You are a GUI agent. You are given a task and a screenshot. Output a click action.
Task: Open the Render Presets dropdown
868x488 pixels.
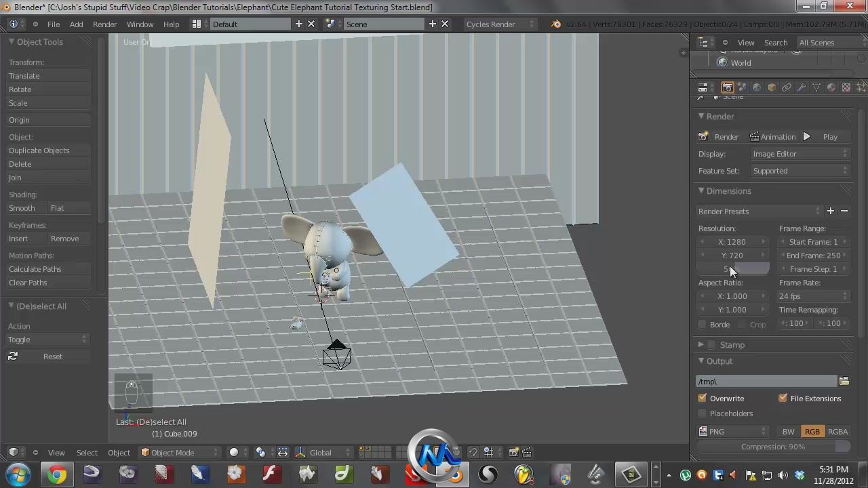click(759, 211)
